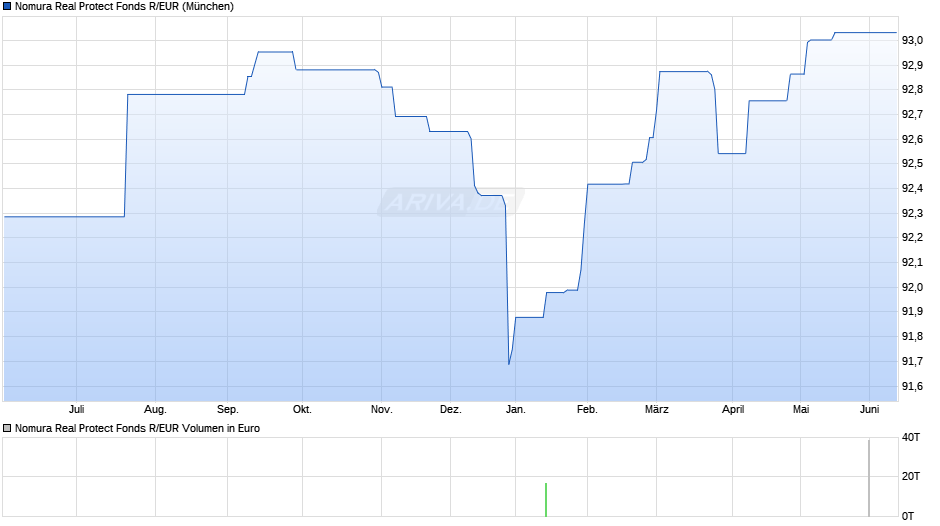Click the 92,5 price axis label
This screenshot has width=940, height=526.
[x=912, y=164]
